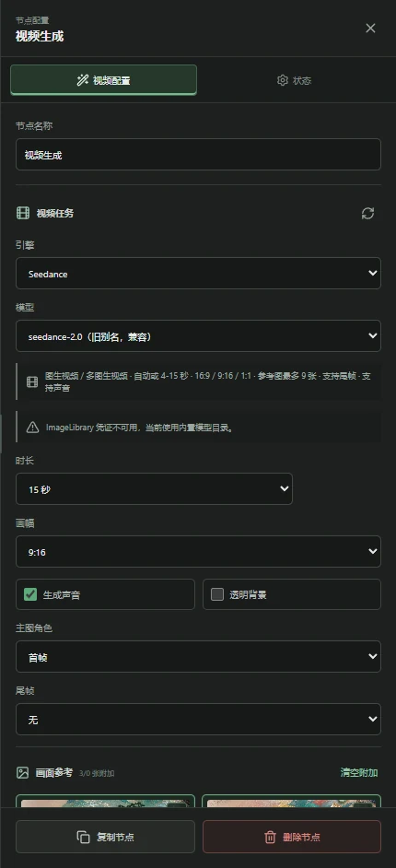Select the 视频配置 tab

[103, 80]
